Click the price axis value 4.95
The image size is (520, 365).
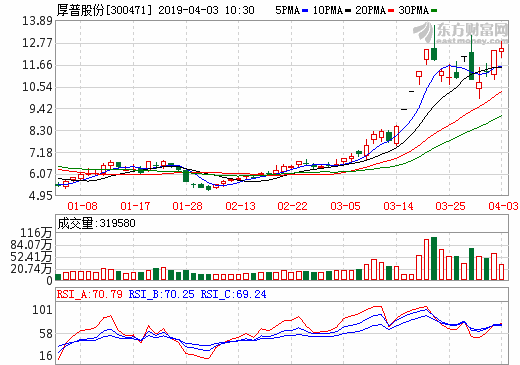(41, 196)
